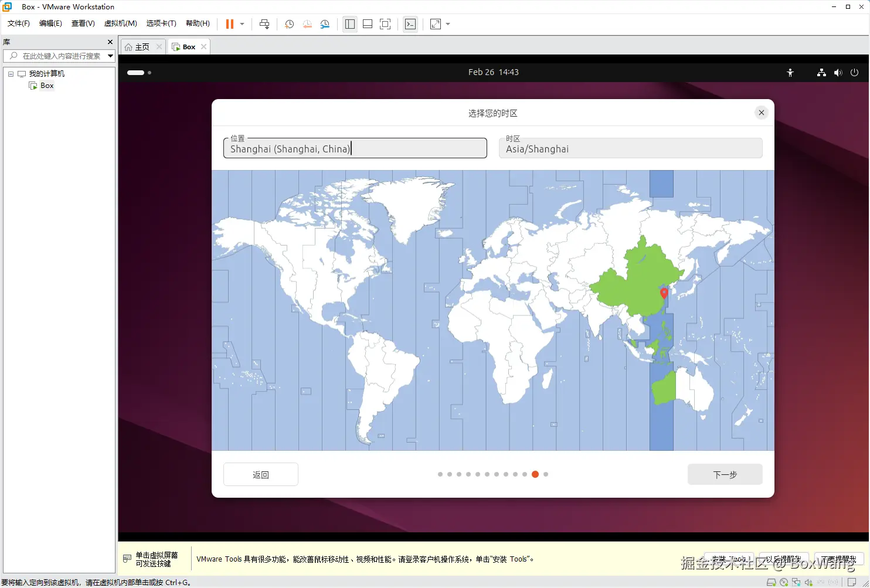The width and height of the screenshot is (870, 588).
Task: Select the Box VM in the library tree
Action: click(47, 86)
